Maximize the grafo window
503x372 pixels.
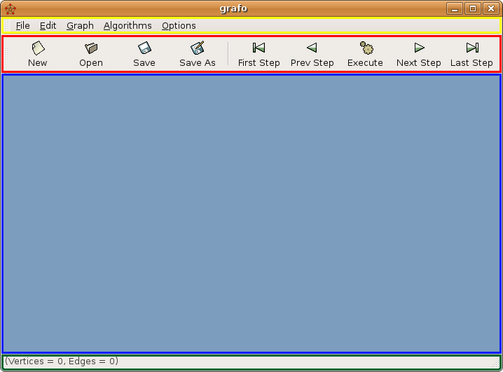click(473, 9)
